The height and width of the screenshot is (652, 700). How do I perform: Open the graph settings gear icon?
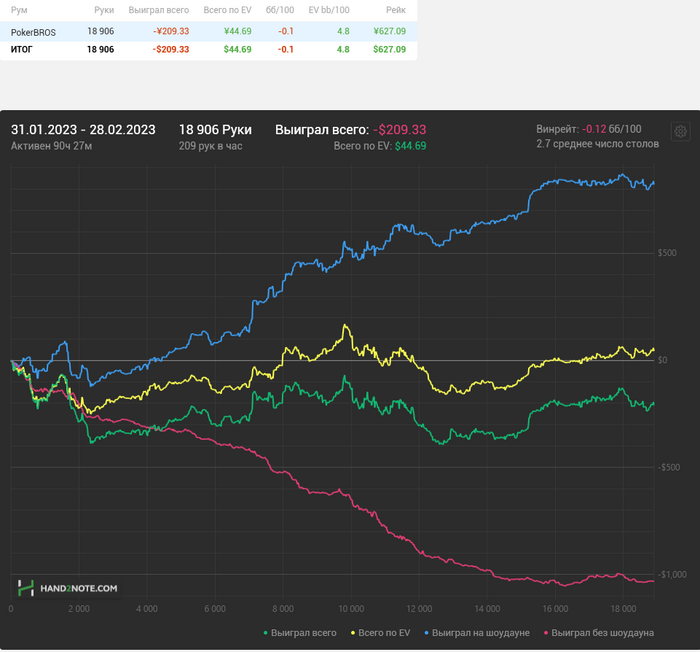(680, 132)
